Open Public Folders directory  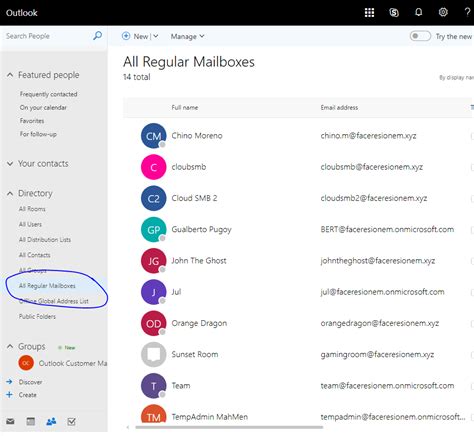pyautogui.click(x=37, y=316)
